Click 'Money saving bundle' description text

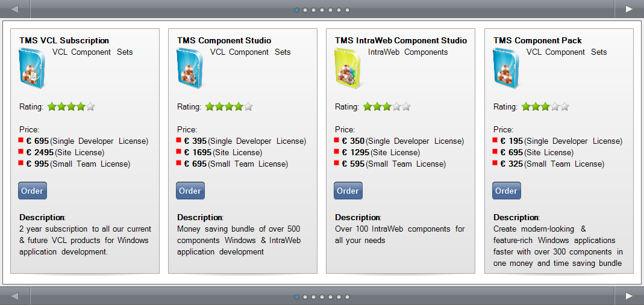pyautogui.click(x=214, y=229)
